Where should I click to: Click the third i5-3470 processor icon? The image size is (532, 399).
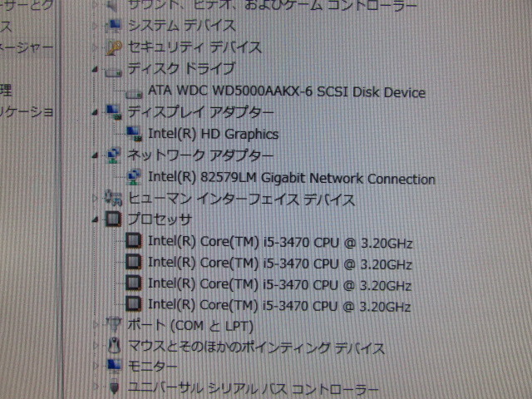(133, 283)
